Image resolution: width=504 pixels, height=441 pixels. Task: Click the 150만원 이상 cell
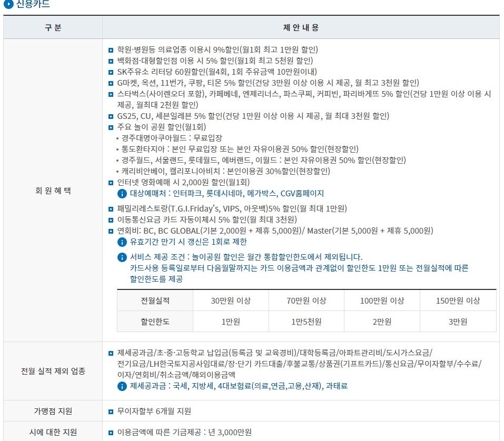click(x=458, y=300)
